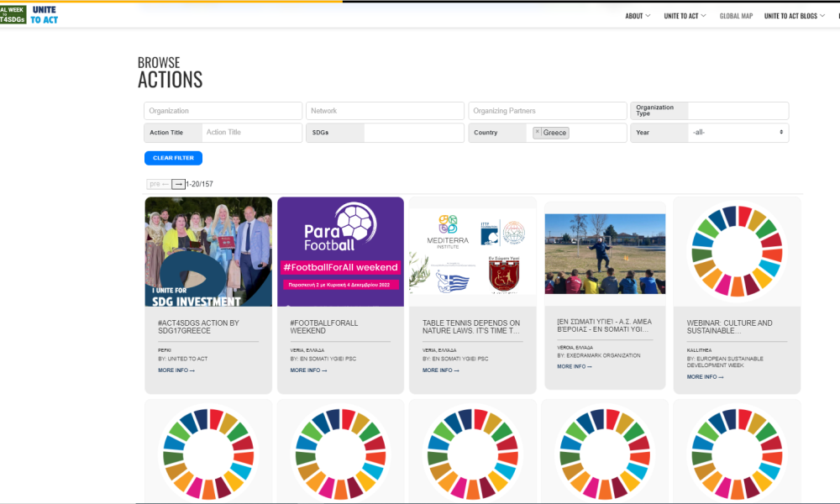Screen dimensions: 840x504
Task: Open the Mediterra Institute logos thumbnail
Action: pos(472,252)
